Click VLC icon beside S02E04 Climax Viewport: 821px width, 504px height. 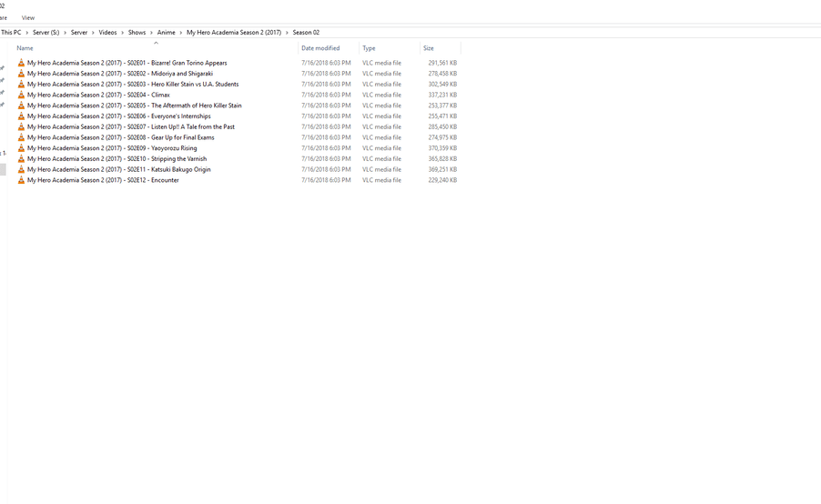[x=21, y=95]
